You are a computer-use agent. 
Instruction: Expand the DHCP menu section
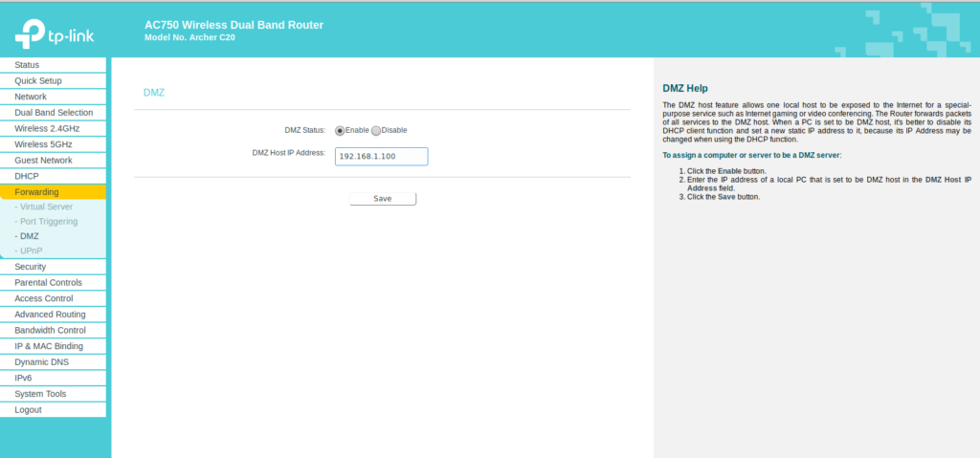pyautogui.click(x=27, y=176)
